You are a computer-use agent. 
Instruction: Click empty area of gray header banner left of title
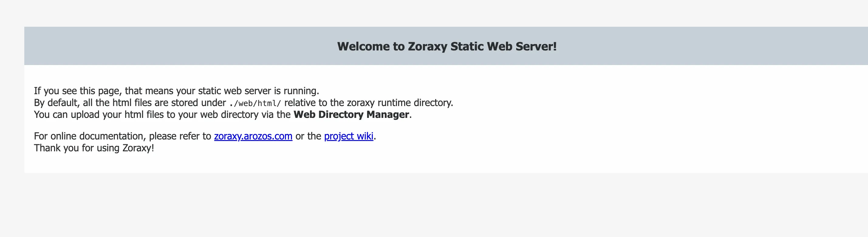(169, 46)
